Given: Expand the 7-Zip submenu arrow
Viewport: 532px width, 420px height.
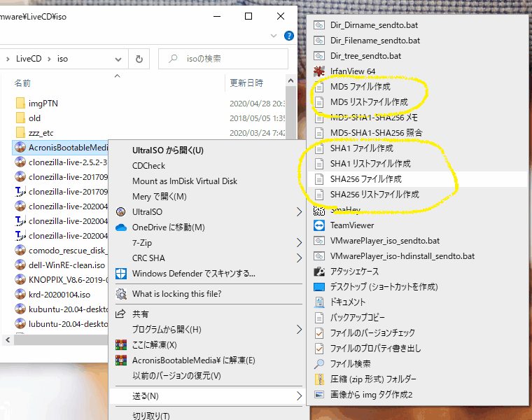Looking at the screenshot, I should pos(299,243).
